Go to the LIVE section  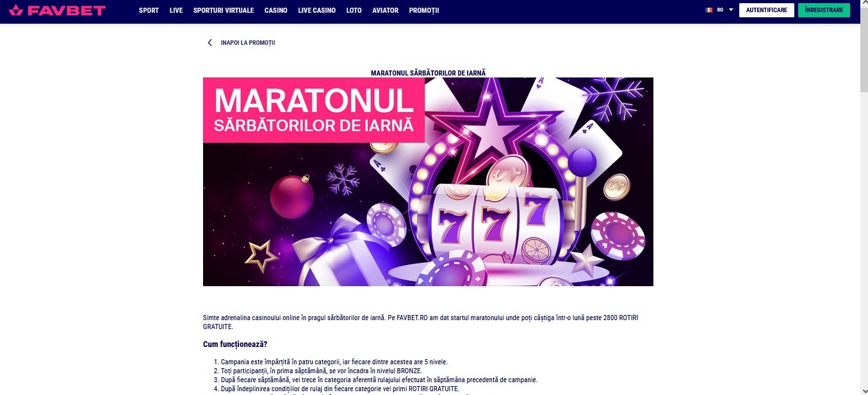176,11
